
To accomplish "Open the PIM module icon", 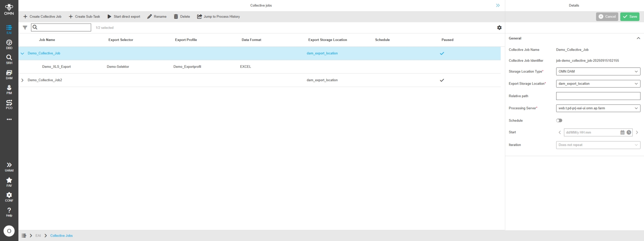I will [x=9, y=90].
